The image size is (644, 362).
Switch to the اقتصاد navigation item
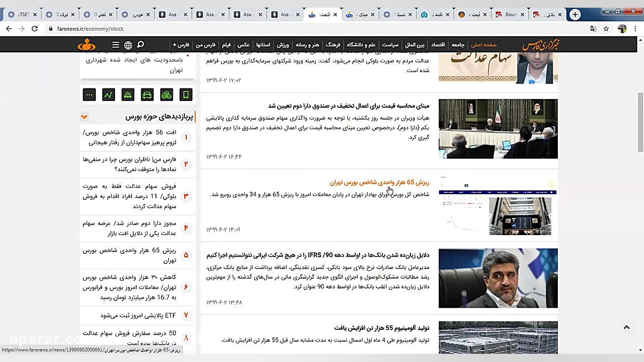coord(438,44)
